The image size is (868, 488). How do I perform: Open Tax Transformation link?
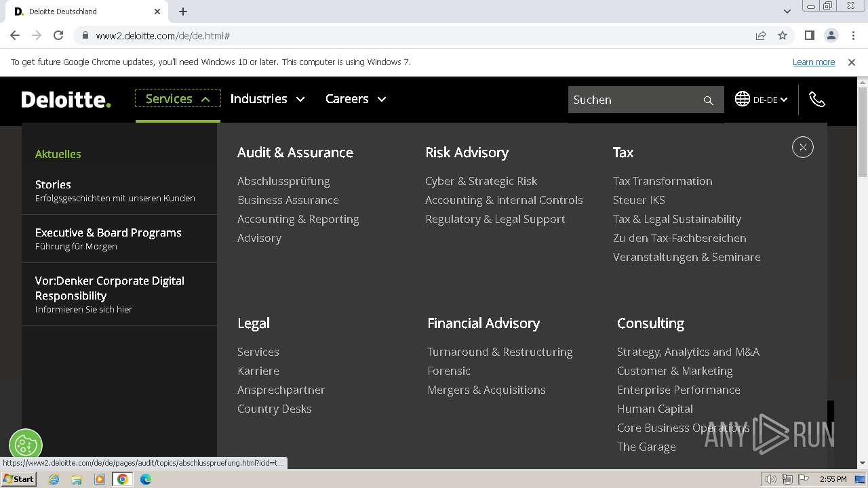[x=663, y=181]
